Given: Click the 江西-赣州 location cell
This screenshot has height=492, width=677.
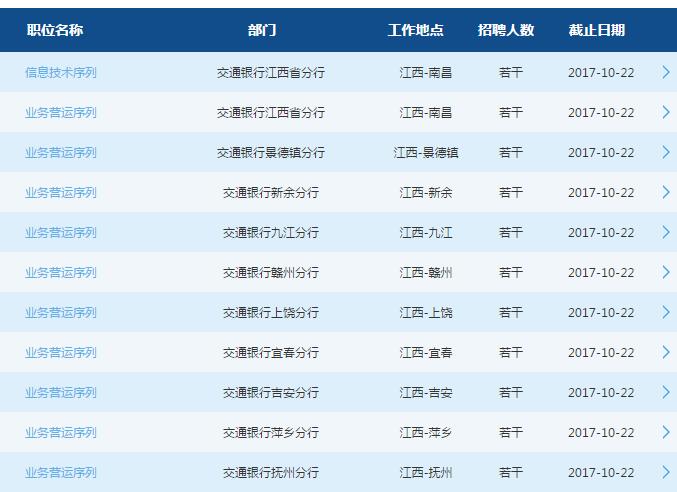Looking at the screenshot, I should 426,273.
